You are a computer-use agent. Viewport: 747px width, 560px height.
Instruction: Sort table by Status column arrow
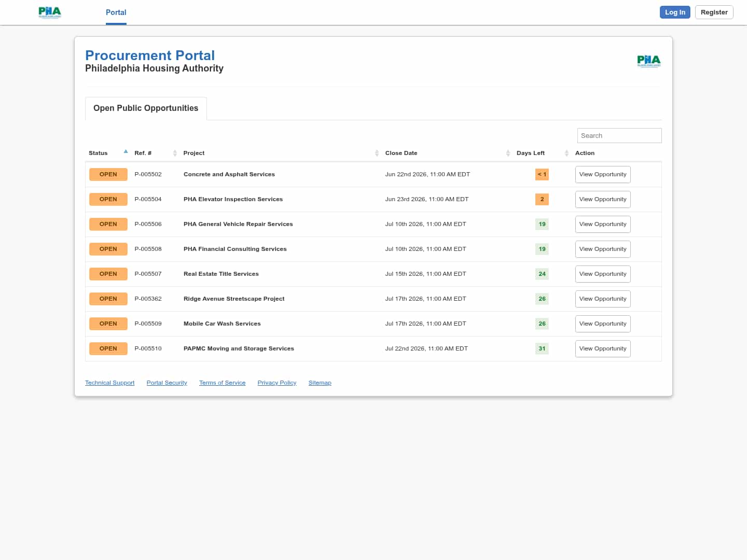tap(126, 151)
